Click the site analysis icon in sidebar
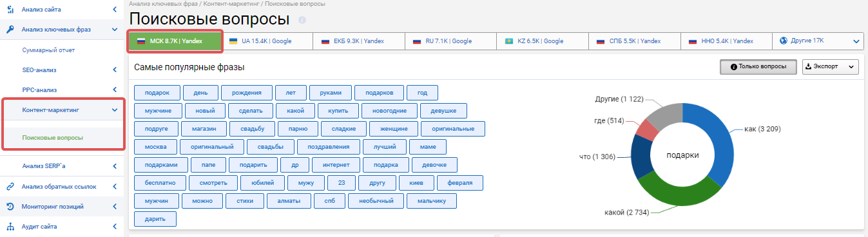 (10, 9)
